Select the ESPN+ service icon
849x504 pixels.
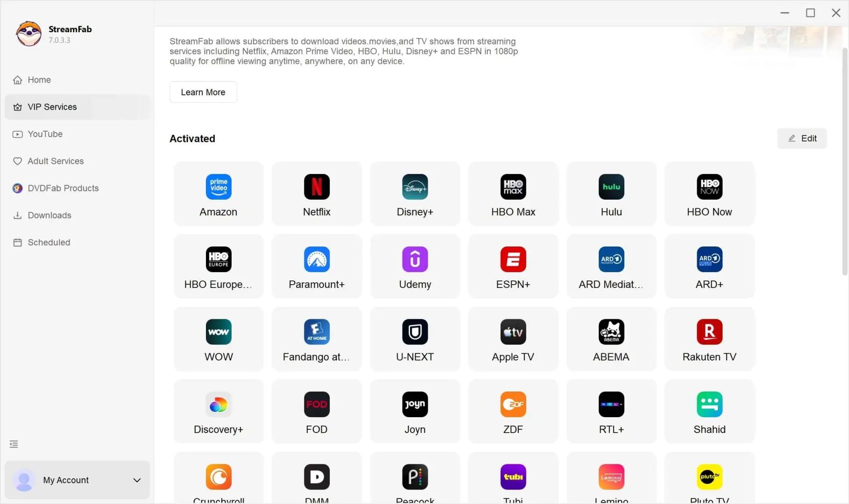[x=513, y=259]
